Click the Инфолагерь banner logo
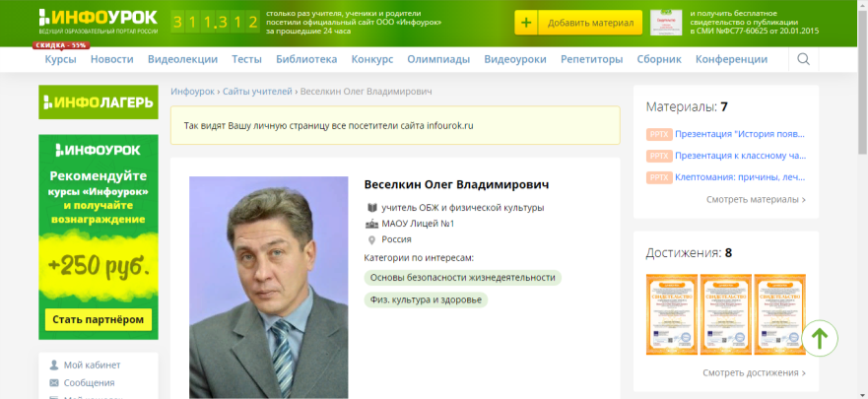The image size is (868, 399). [x=98, y=102]
